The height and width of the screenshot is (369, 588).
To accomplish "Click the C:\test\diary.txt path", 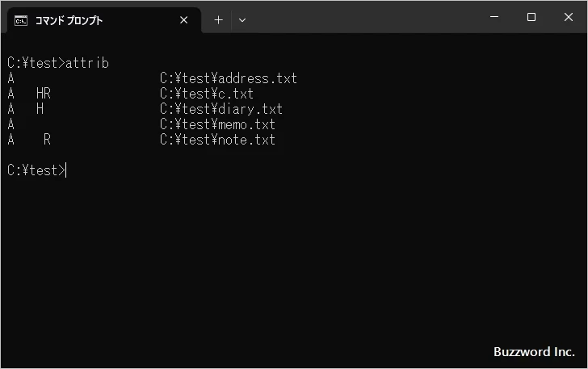I will [221, 109].
